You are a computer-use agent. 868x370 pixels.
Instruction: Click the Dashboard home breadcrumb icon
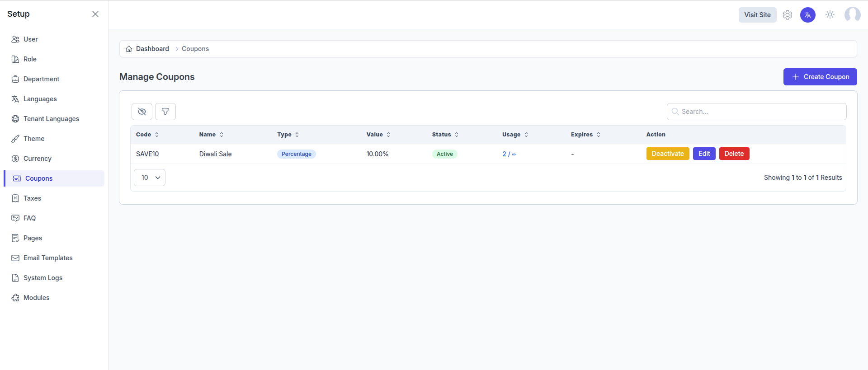(x=129, y=49)
